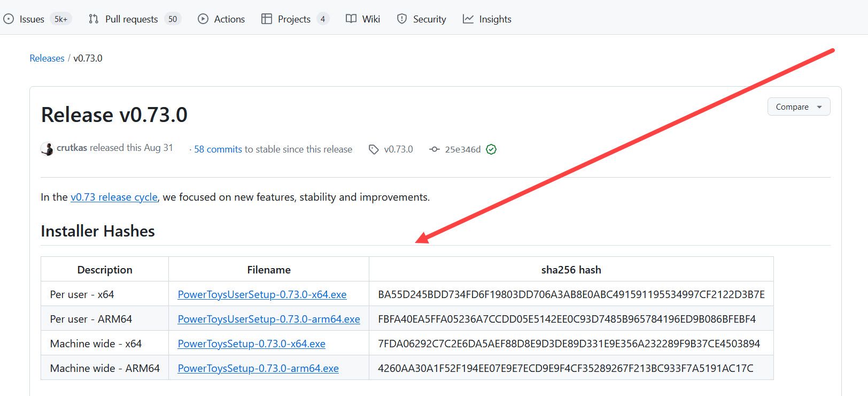Click the Security shield icon
The height and width of the screenshot is (396, 868).
(402, 19)
